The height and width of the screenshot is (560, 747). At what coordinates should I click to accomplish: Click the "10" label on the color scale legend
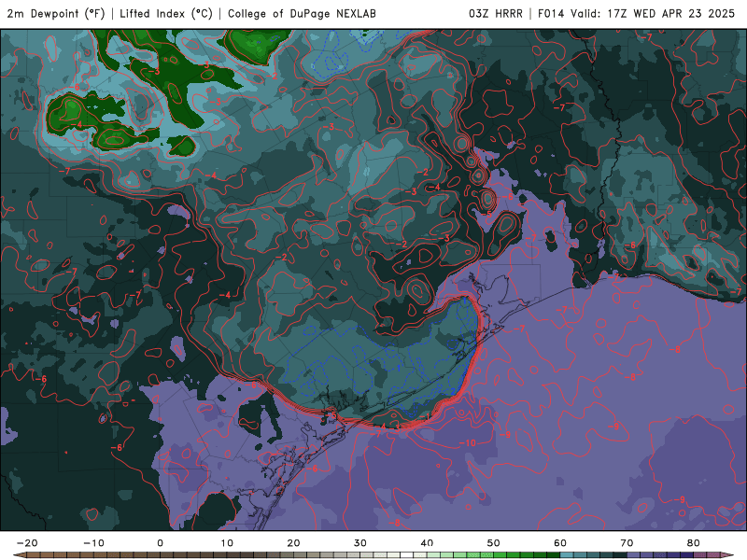(227, 543)
